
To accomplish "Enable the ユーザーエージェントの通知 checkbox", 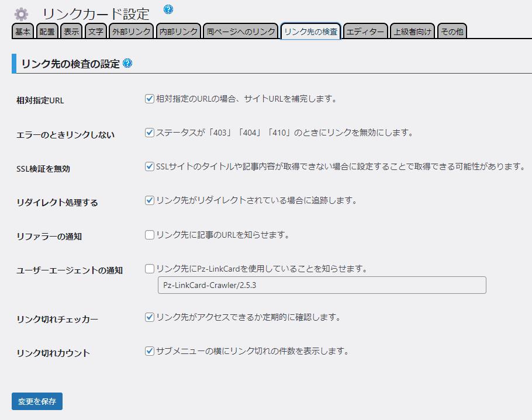I will click(x=150, y=269).
